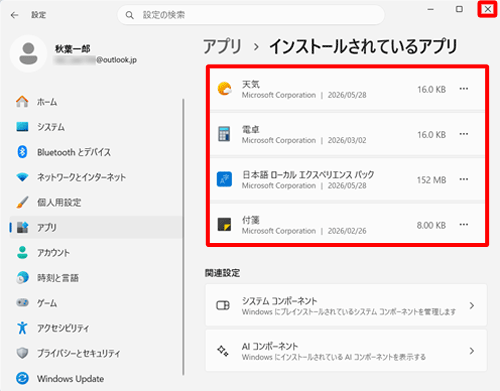Open プライバシーとセキュリティ settings

pos(96,353)
